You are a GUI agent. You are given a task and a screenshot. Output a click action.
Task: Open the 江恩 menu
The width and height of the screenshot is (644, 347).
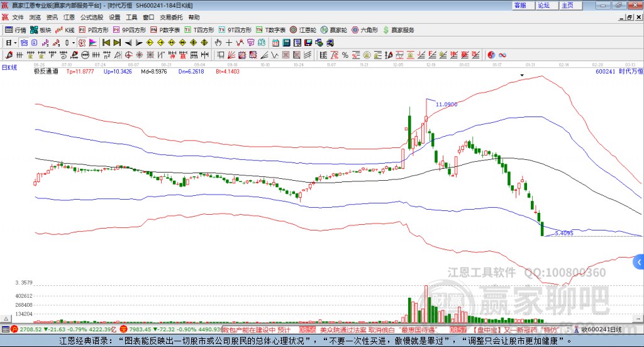(x=69, y=17)
